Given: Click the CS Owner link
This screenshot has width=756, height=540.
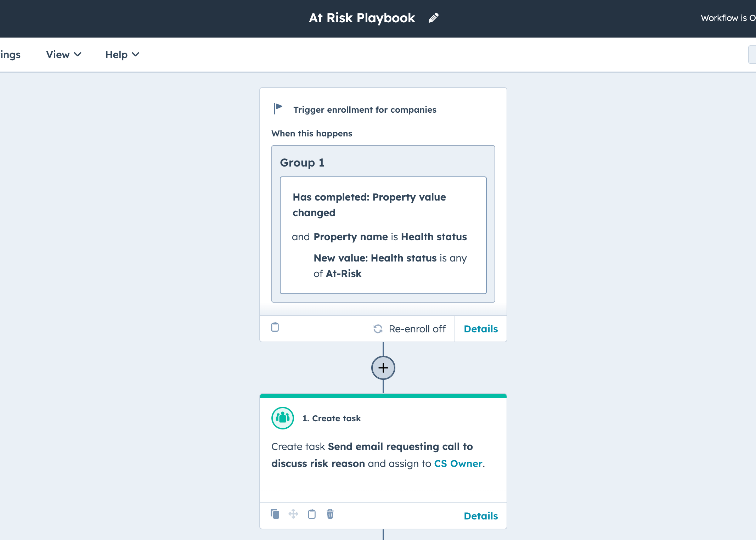Looking at the screenshot, I should pyautogui.click(x=458, y=463).
